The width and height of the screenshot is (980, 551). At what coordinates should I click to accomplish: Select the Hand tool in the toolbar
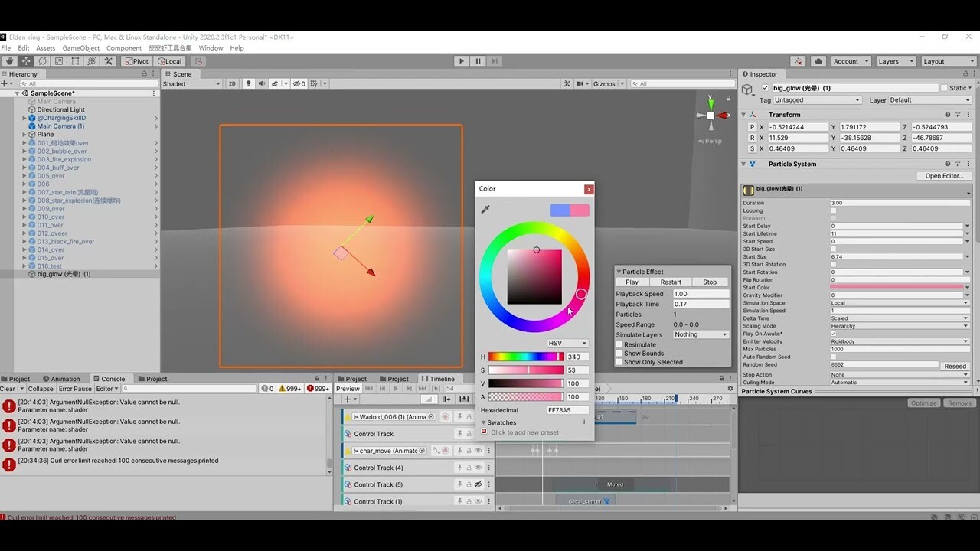tap(9, 61)
